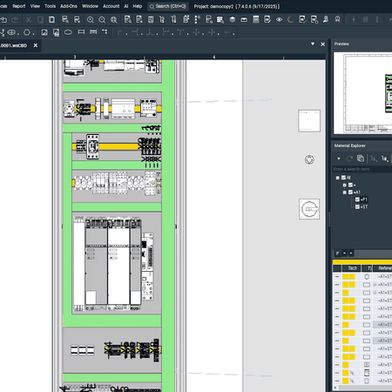The height and width of the screenshot is (392, 392).
Task: Toggle the '=' node checkbox
Action: (350, 185)
